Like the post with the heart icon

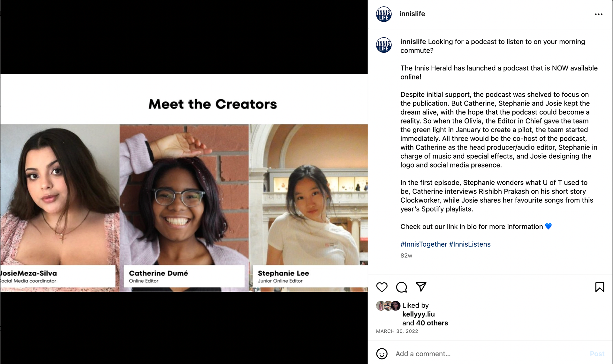click(382, 287)
